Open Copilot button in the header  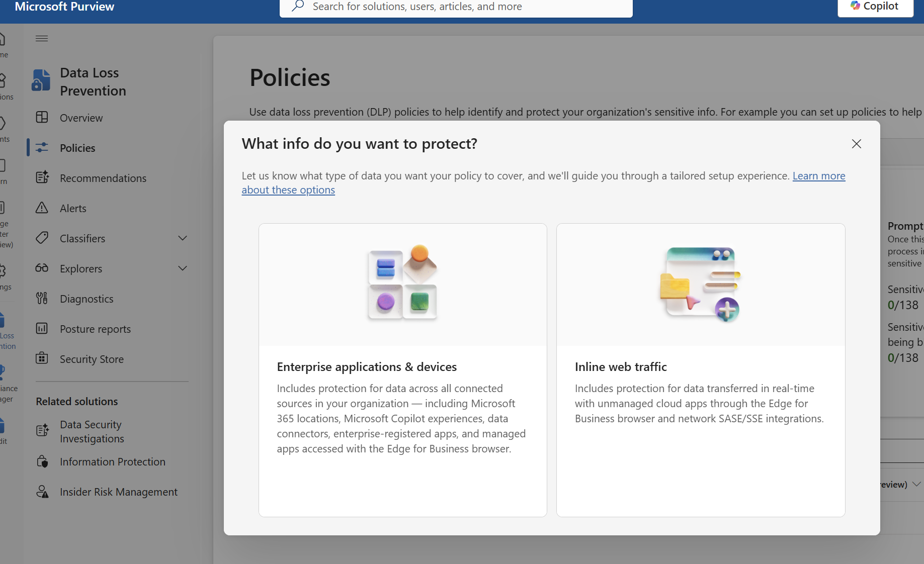pyautogui.click(x=875, y=7)
